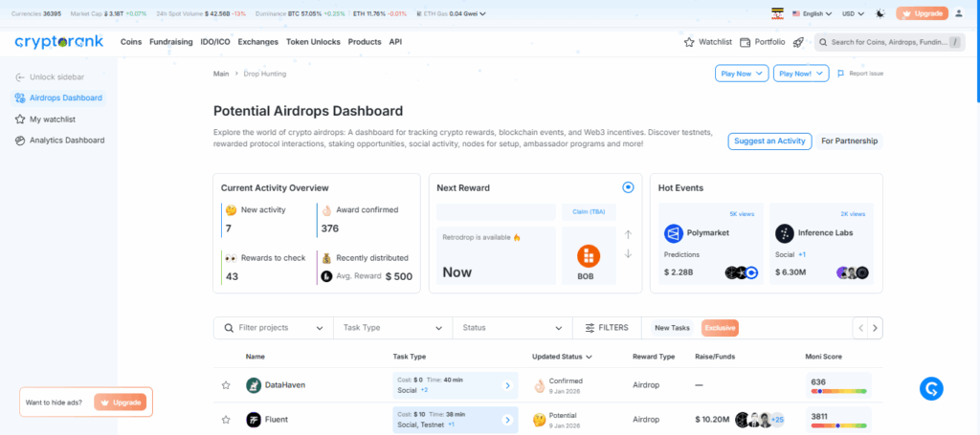The image size is (980, 435).
Task: Click the Polymarket logo icon
Action: click(673, 233)
